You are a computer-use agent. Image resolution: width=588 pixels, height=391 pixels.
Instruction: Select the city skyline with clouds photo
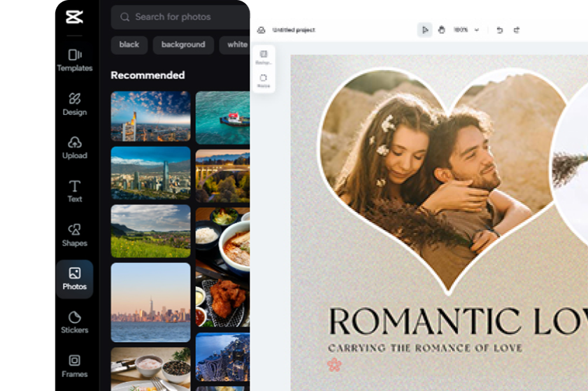[x=151, y=116]
